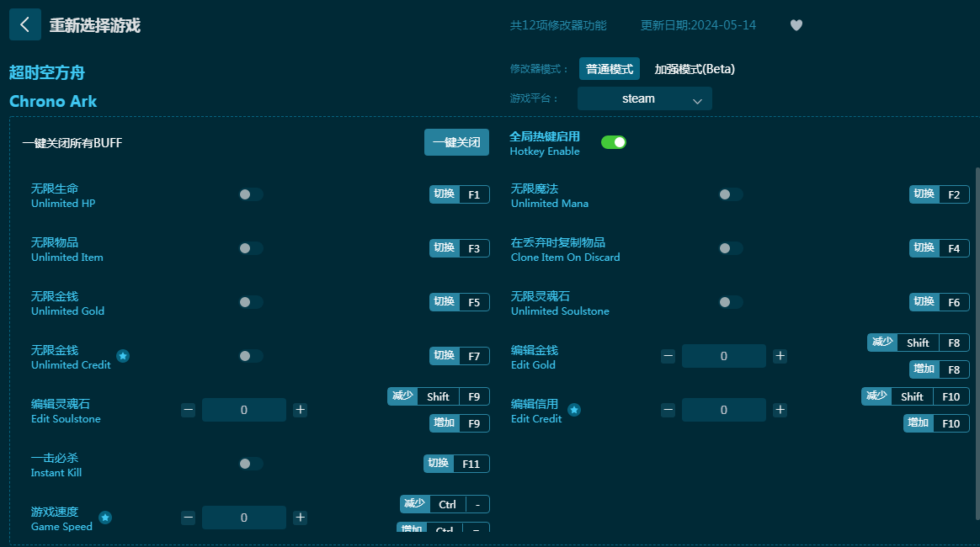Viewport: 980px width, 547px height.
Task: Turn on Unlimited Item switch
Action: click(x=251, y=248)
